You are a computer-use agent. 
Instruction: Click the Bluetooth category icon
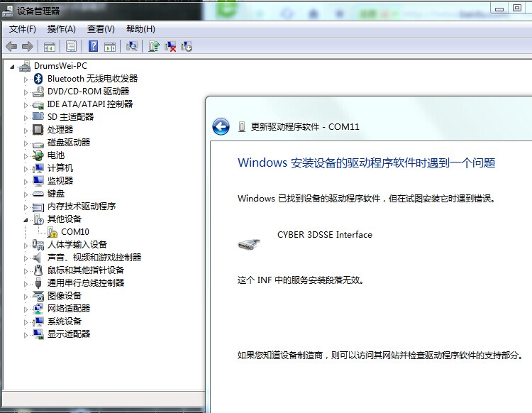click(x=38, y=79)
